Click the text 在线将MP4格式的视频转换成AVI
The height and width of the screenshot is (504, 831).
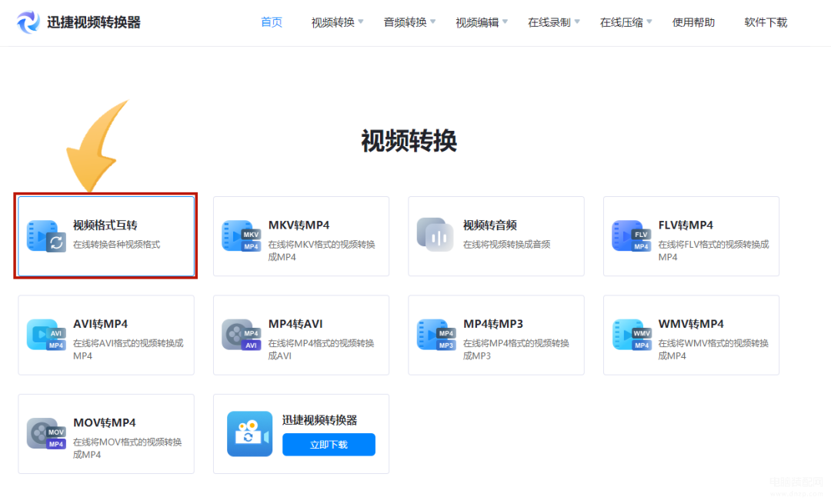click(x=321, y=349)
